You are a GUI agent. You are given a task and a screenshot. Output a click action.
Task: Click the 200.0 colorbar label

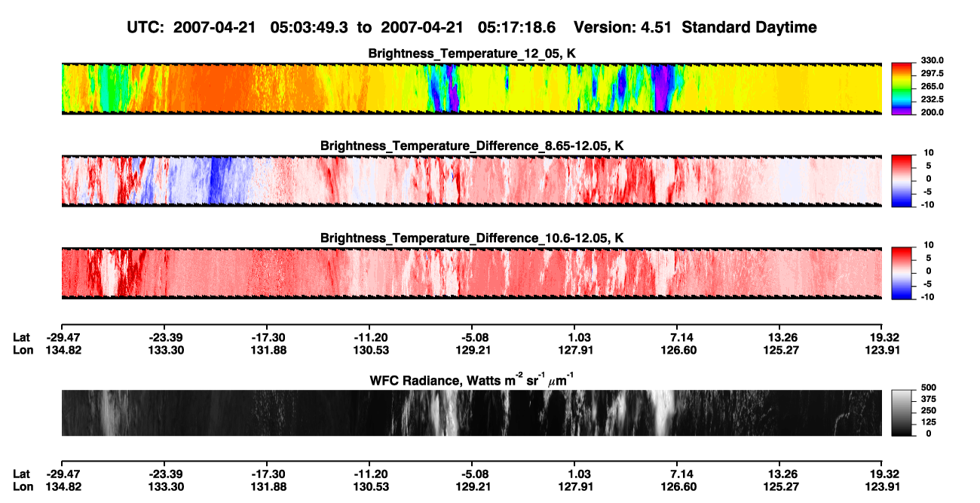[x=931, y=112]
